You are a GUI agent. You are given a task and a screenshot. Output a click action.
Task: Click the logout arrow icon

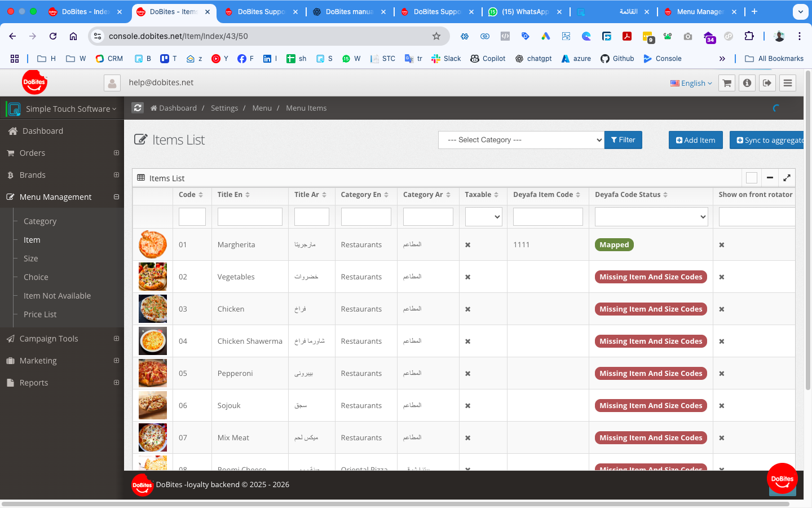(x=767, y=83)
